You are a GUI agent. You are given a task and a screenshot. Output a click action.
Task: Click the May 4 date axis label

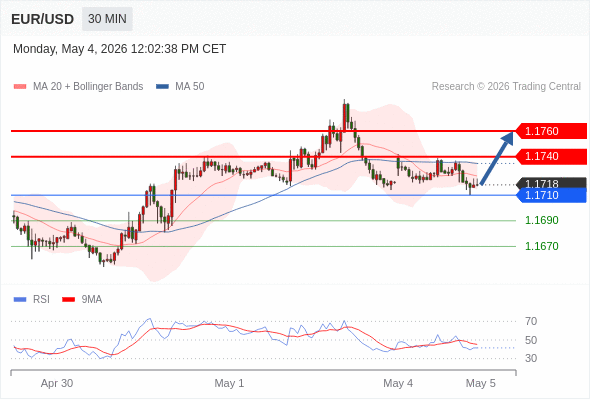tap(398, 383)
